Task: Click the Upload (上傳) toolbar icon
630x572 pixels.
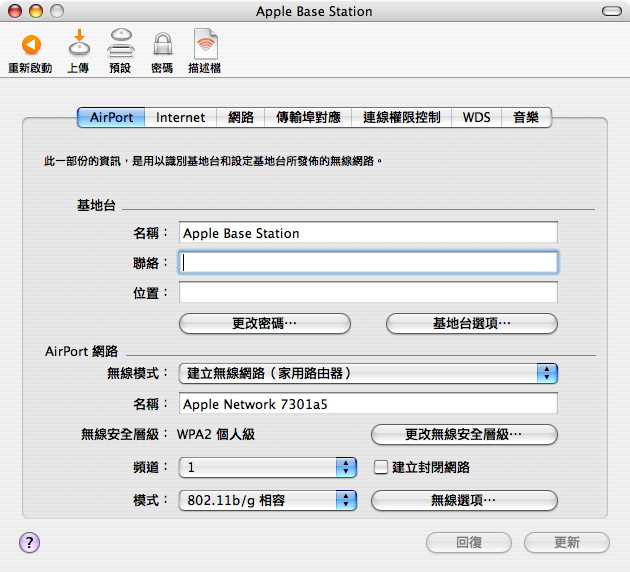Action: [x=79, y=42]
